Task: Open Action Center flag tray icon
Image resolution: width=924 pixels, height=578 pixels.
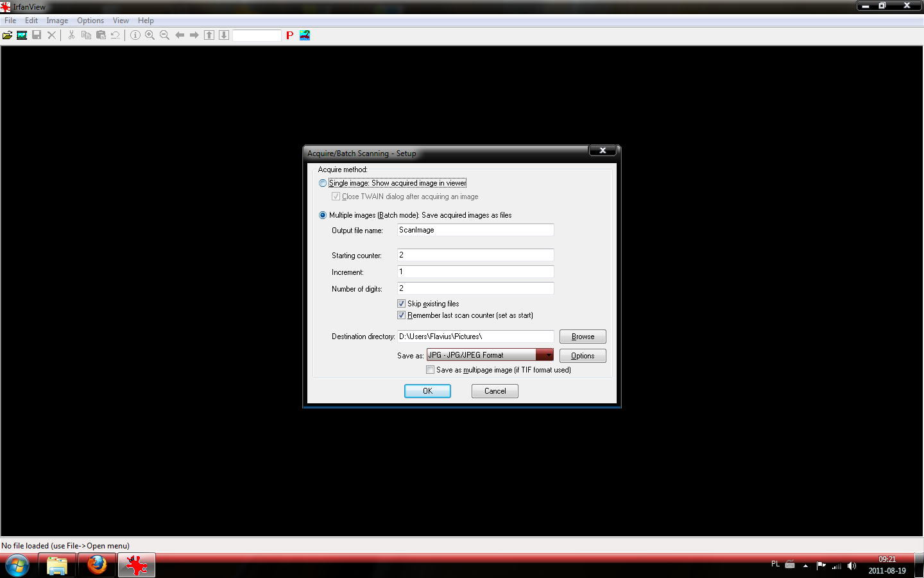Action: pos(821,566)
